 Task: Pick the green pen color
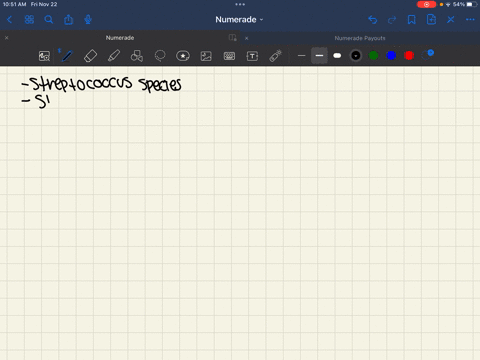(374, 56)
